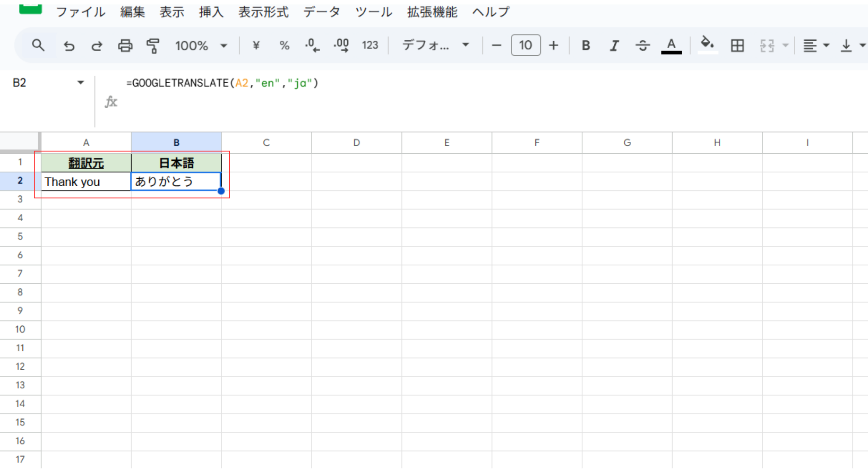Select row 2 header
The width and height of the screenshot is (868, 473).
point(20,181)
